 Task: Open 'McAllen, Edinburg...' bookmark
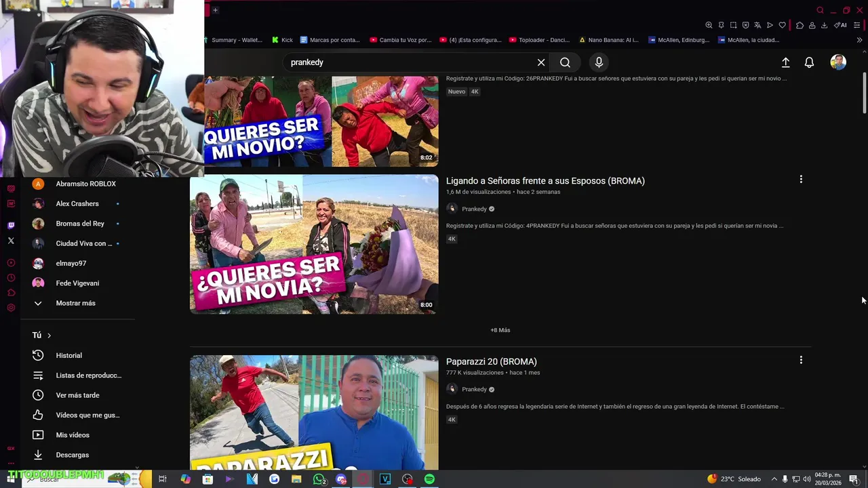(679, 40)
